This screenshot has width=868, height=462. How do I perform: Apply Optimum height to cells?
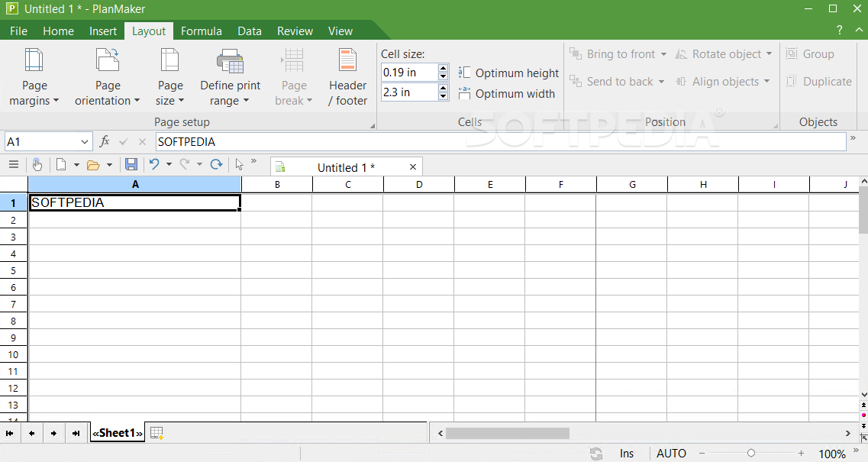508,73
